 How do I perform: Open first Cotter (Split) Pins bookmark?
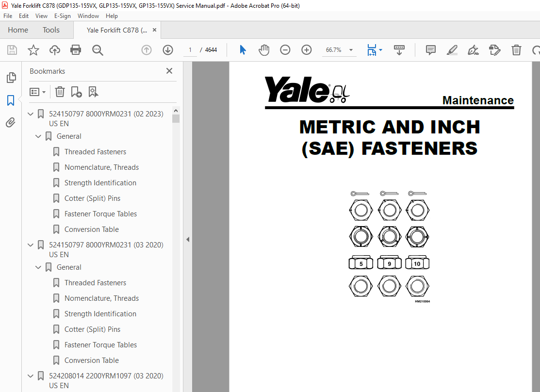click(92, 198)
